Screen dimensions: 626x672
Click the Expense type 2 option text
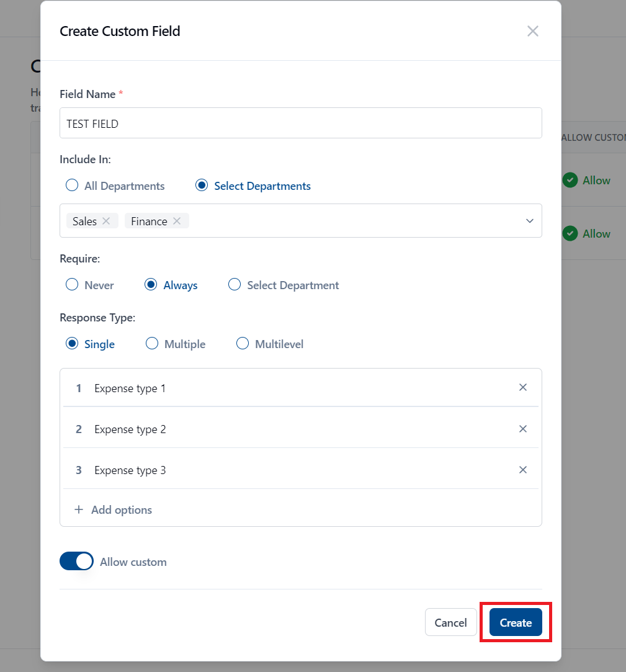[130, 430]
